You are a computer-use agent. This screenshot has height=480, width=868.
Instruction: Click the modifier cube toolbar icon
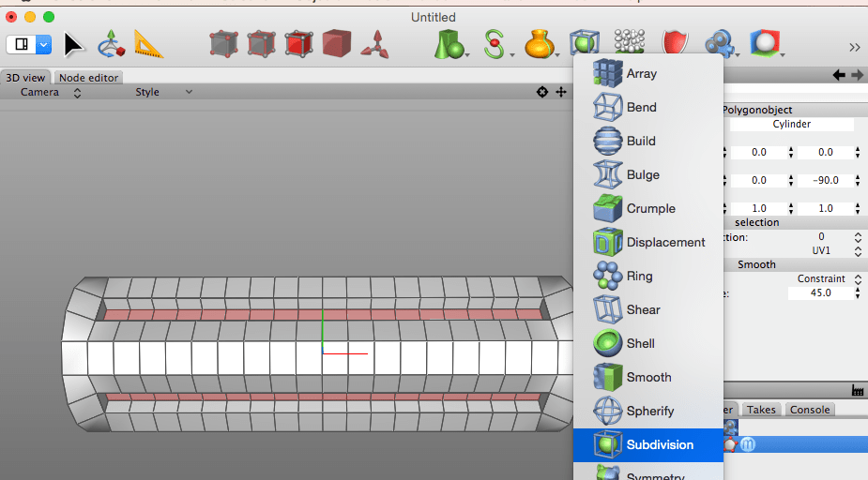point(585,42)
